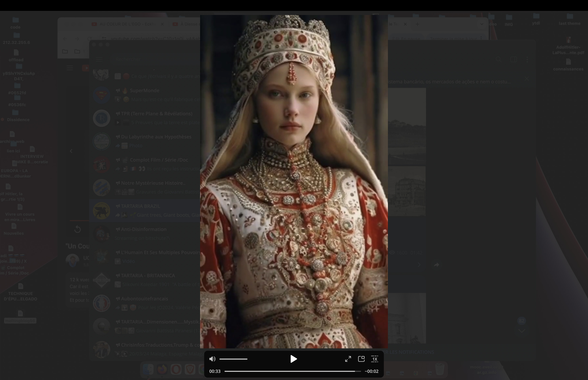Screen dimensions: 588x380
Task: Open the code folder on desktop
Action: pos(15,23)
